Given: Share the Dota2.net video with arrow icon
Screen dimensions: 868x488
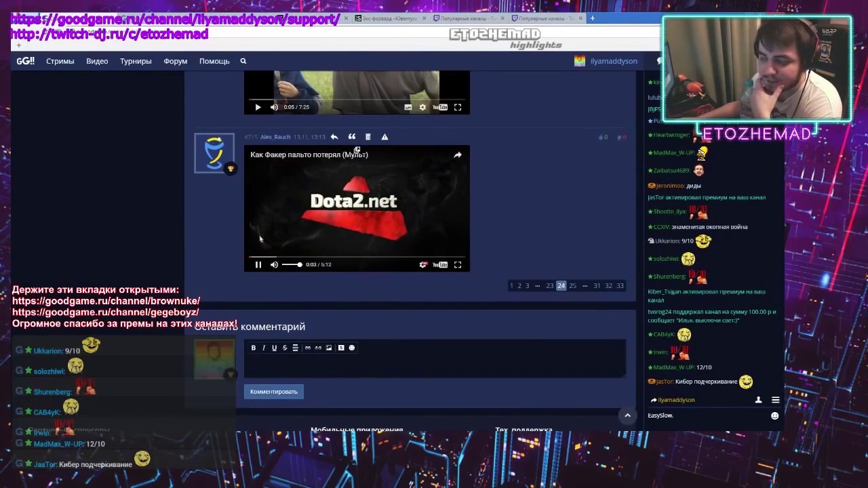Looking at the screenshot, I should point(458,155).
